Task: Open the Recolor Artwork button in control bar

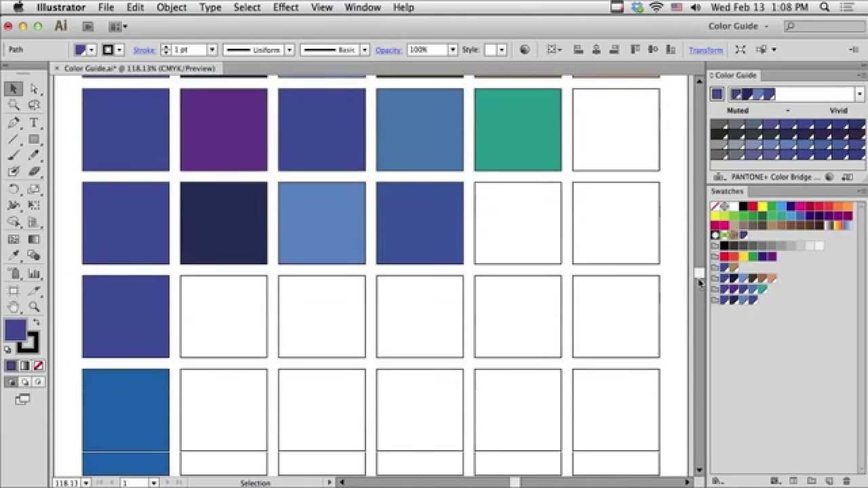Action: click(x=524, y=49)
